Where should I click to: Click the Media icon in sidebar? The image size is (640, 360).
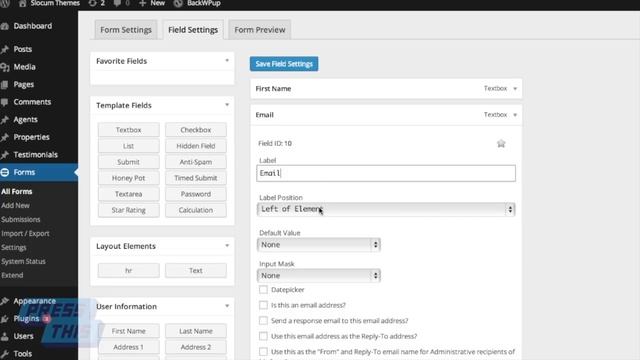pos(4,67)
